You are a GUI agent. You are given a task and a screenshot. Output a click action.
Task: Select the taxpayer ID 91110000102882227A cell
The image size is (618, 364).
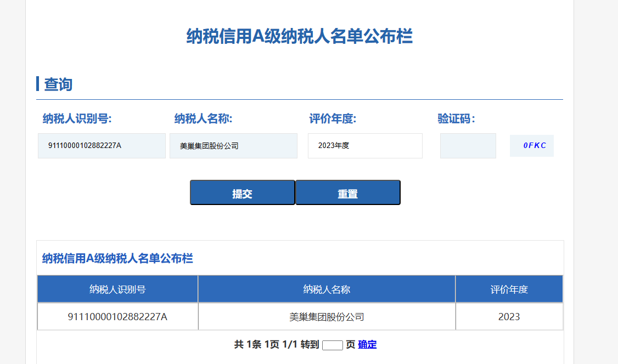coord(117,316)
